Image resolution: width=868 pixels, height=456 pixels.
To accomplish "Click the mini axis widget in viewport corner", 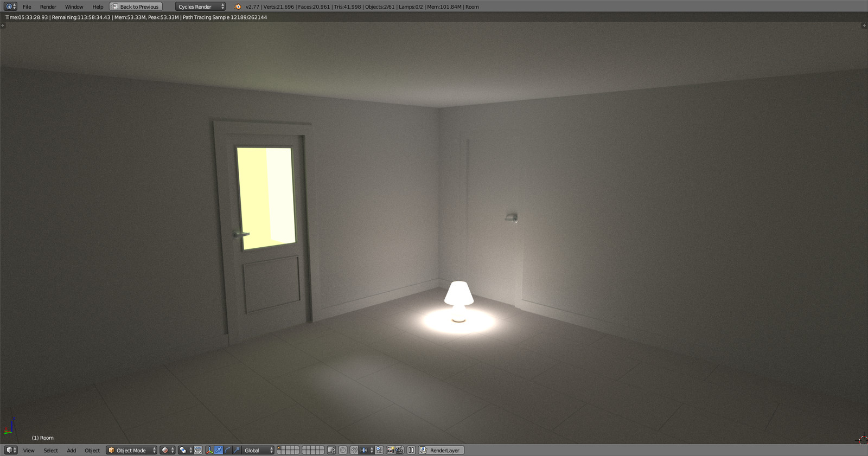I will pos(9,427).
